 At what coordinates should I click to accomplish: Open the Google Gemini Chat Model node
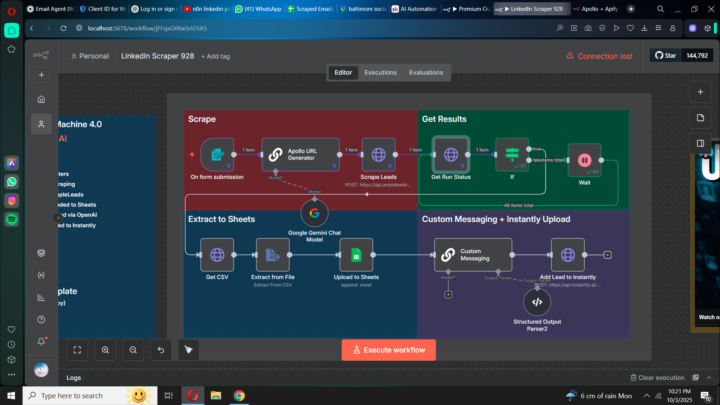315,213
